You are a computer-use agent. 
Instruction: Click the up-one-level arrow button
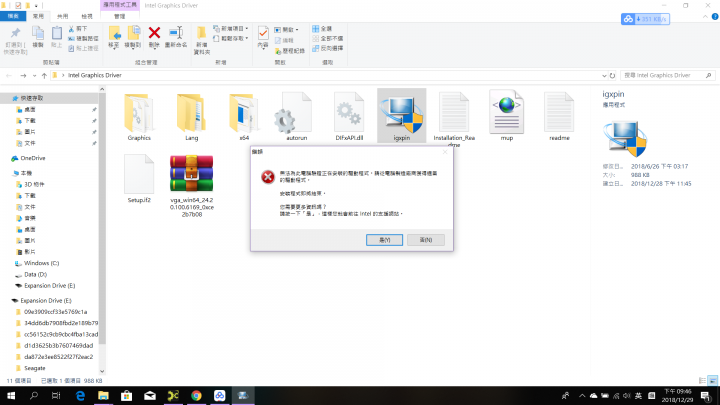(44, 75)
